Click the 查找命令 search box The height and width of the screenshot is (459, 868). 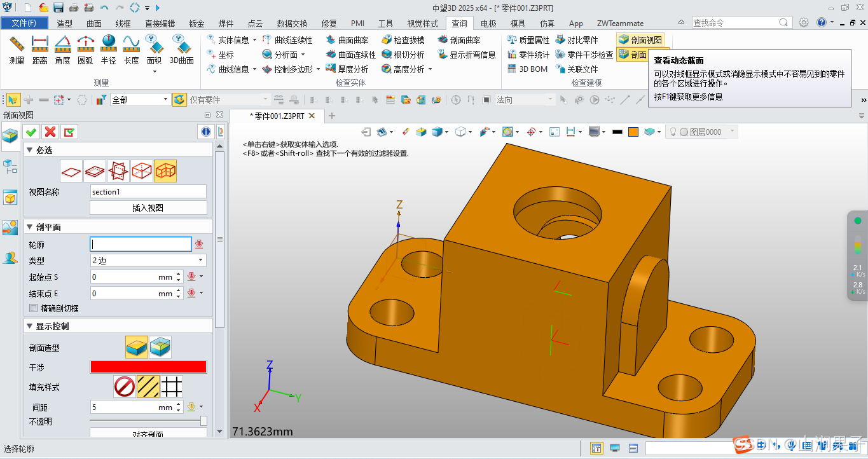tap(741, 22)
